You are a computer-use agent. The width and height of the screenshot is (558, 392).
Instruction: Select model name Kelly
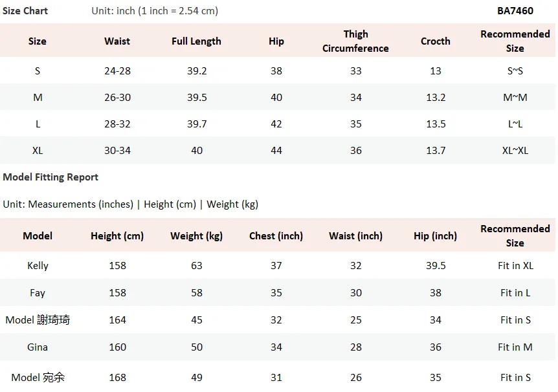click(x=38, y=266)
